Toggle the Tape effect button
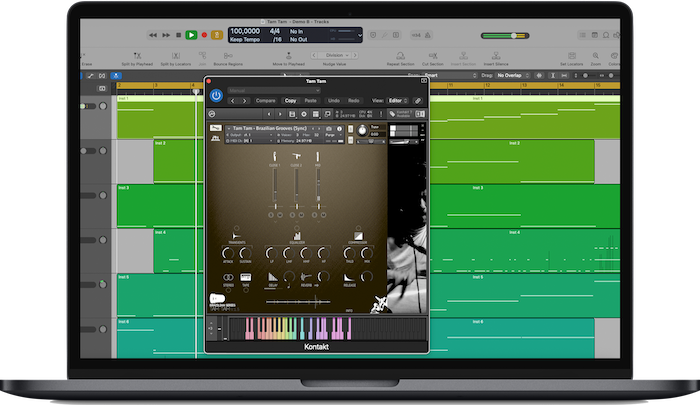The width and height of the screenshot is (700, 405). 245,275
